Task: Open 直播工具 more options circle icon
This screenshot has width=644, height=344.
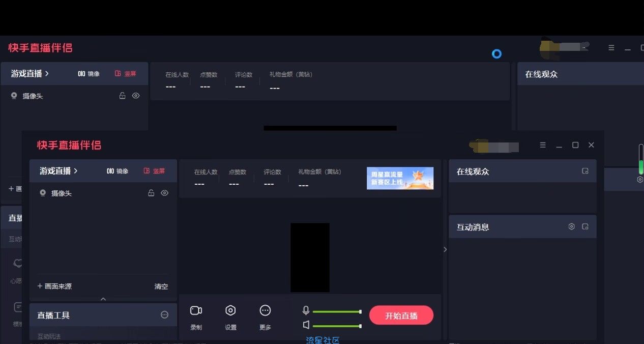Action: point(164,315)
